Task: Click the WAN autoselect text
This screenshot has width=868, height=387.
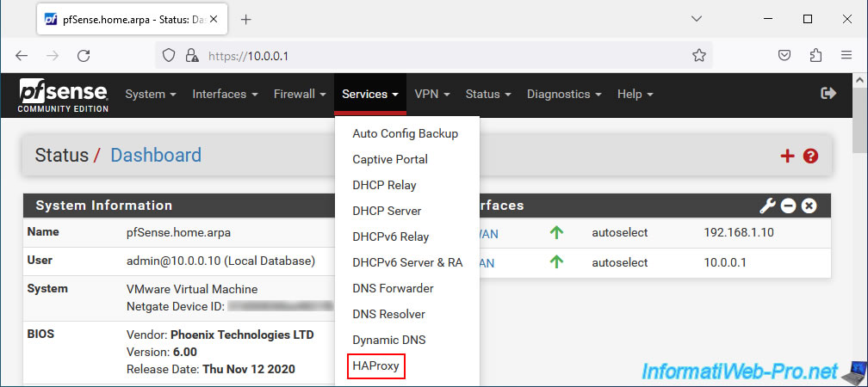Action: (x=619, y=233)
